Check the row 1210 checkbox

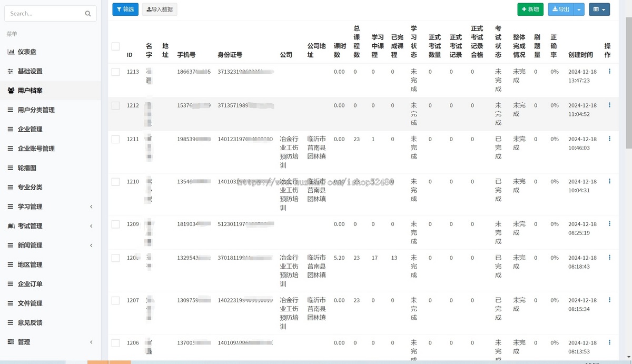pyautogui.click(x=115, y=182)
